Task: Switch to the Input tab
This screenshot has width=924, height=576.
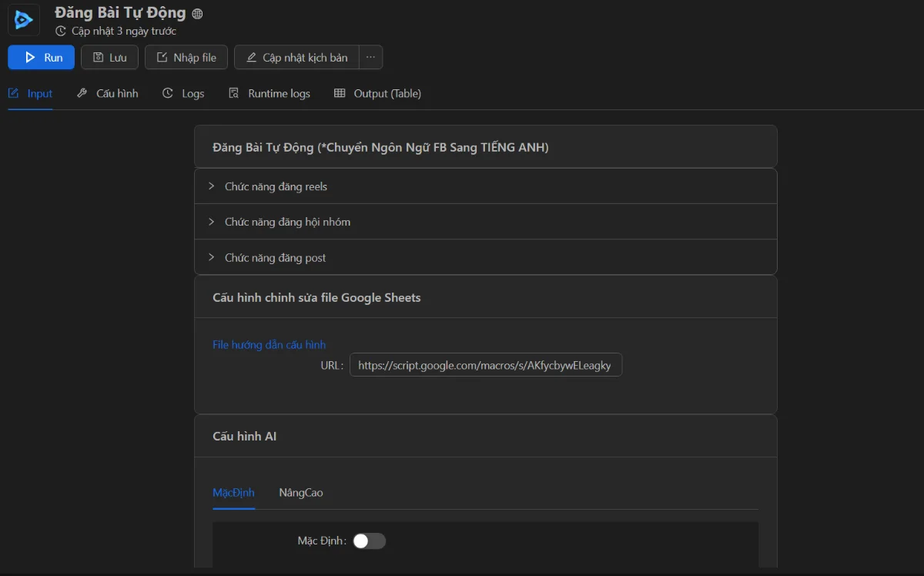Action: [31, 94]
